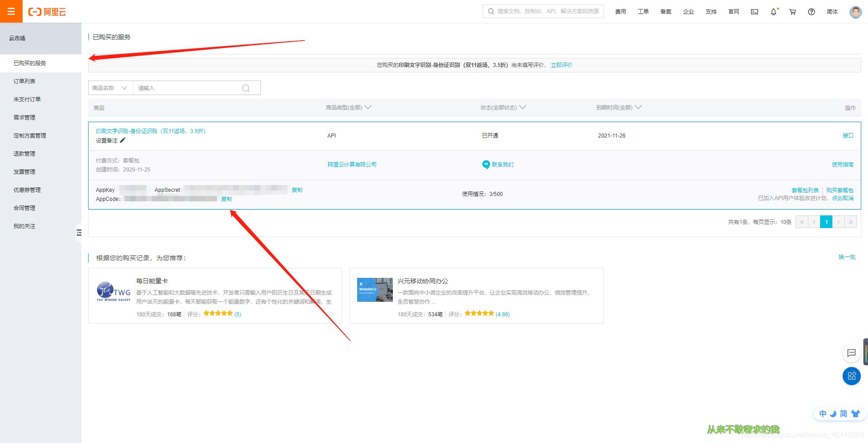Click 换一批 to refresh recommendations
Image resolution: width=868 pixels, height=443 pixels.
(847, 257)
